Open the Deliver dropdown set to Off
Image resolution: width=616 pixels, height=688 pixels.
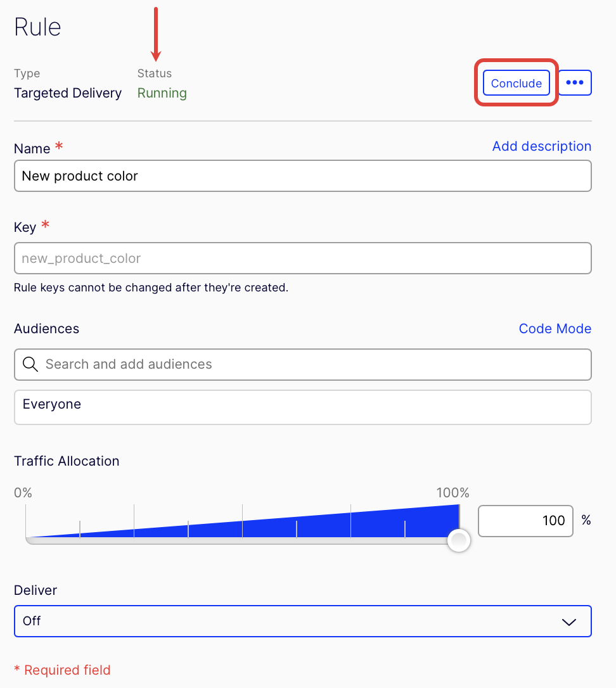(x=302, y=621)
